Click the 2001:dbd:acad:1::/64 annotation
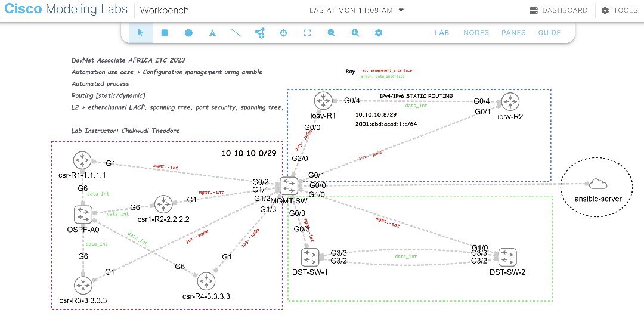Screen dimensions: 644x316 tap(386, 123)
